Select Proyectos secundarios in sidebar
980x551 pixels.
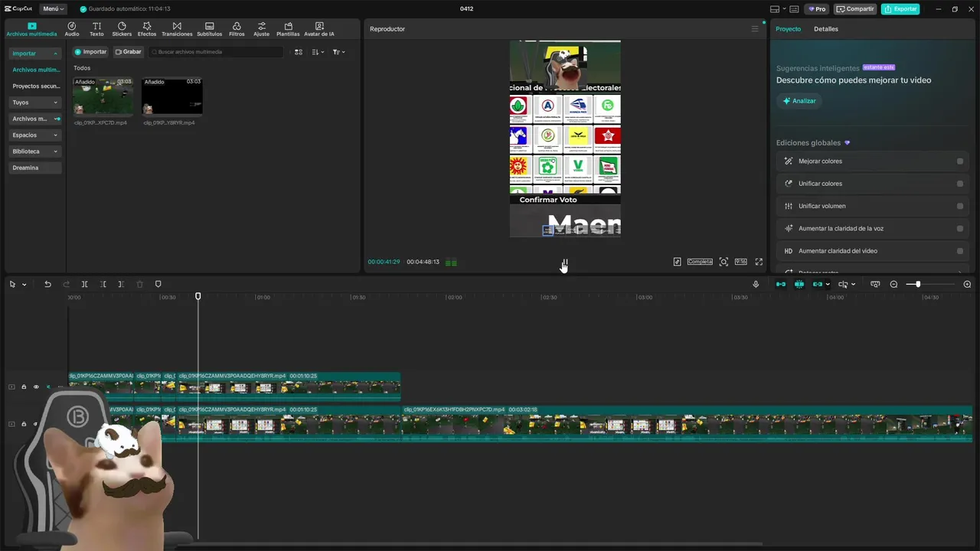35,86
